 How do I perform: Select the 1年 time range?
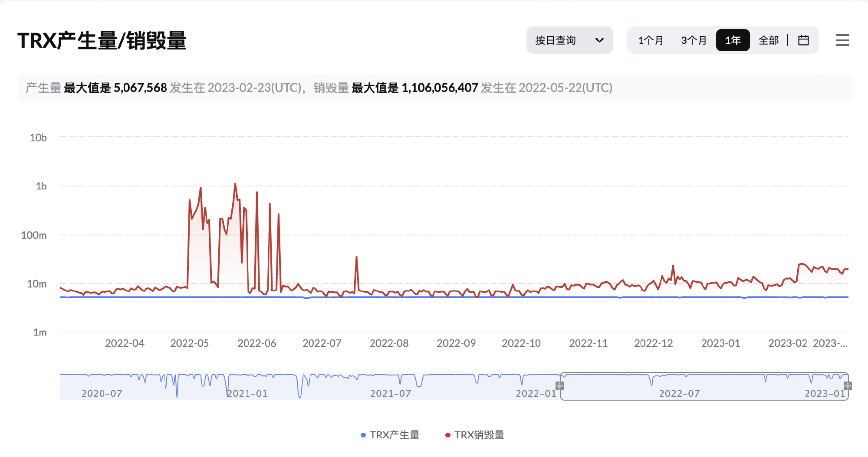click(733, 40)
